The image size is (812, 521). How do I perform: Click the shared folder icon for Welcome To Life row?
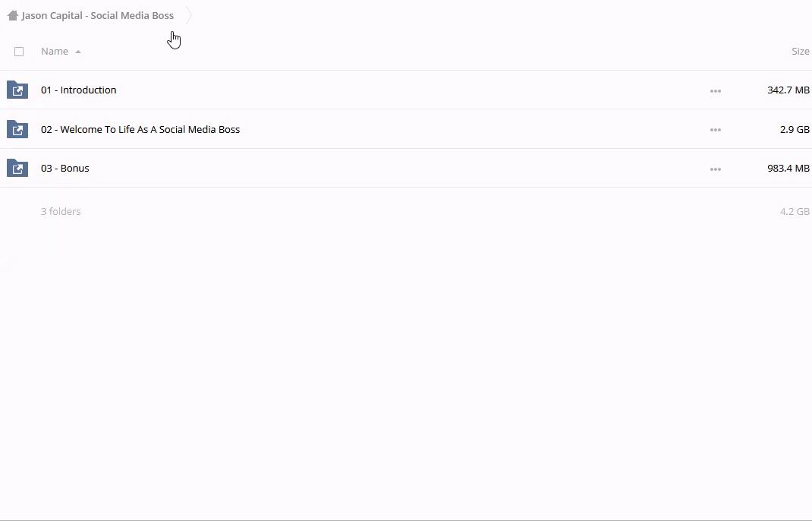tap(17, 130)
